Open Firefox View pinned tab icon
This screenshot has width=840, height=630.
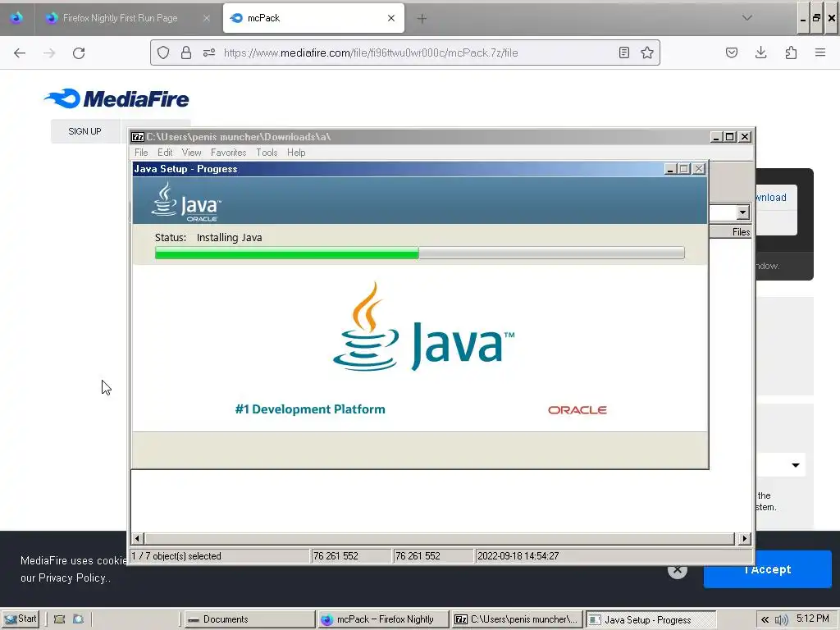[x=16, y=18]
